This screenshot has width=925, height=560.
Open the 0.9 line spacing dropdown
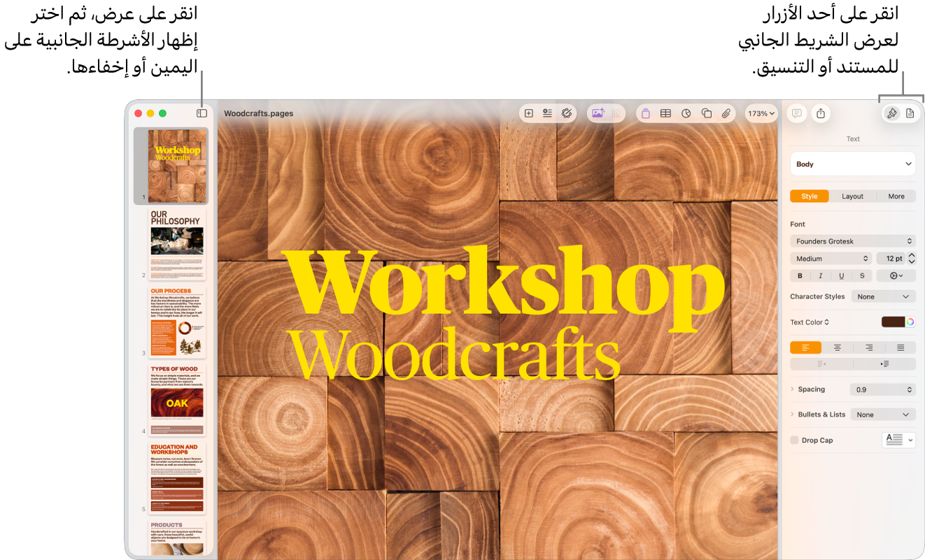[882, 389]
